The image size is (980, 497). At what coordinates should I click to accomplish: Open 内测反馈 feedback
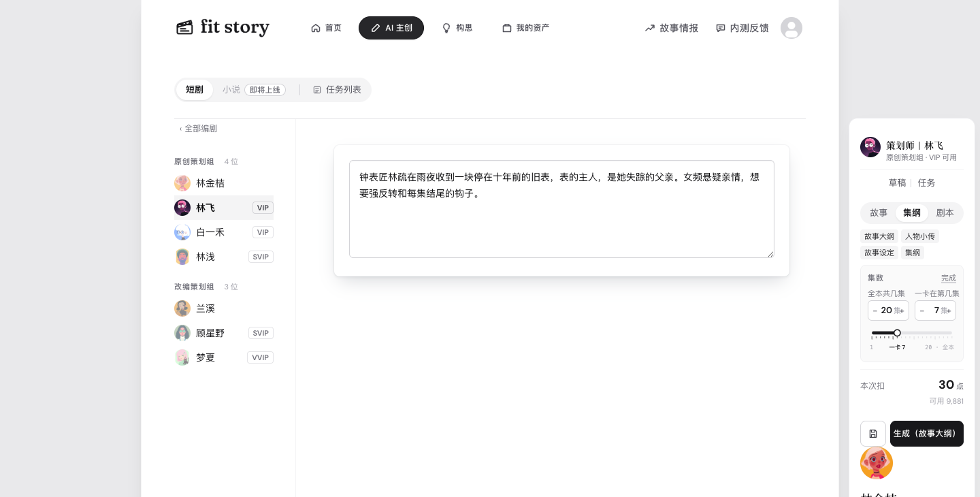742,28
